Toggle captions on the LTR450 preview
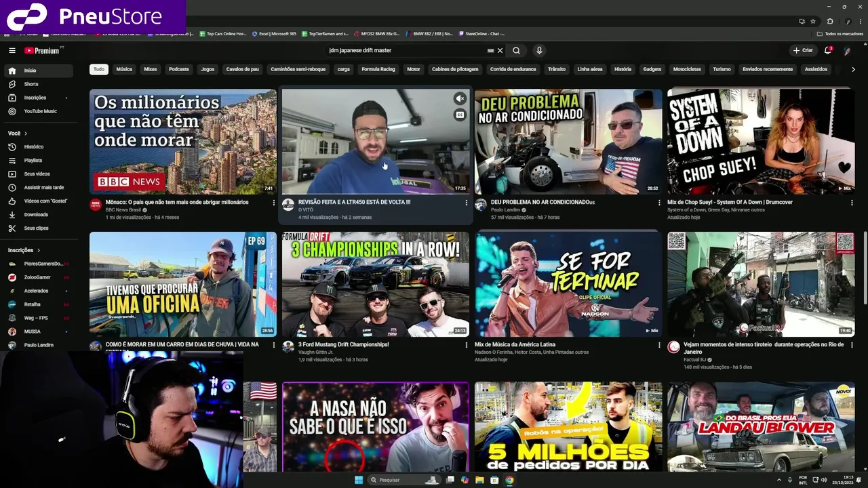 click(460, 115)
